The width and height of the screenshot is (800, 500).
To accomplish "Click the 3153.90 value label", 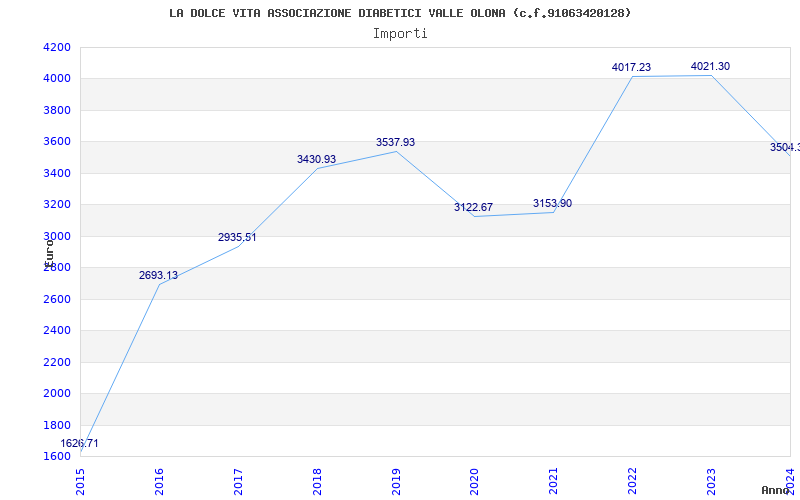I will (x=553, y=204).
